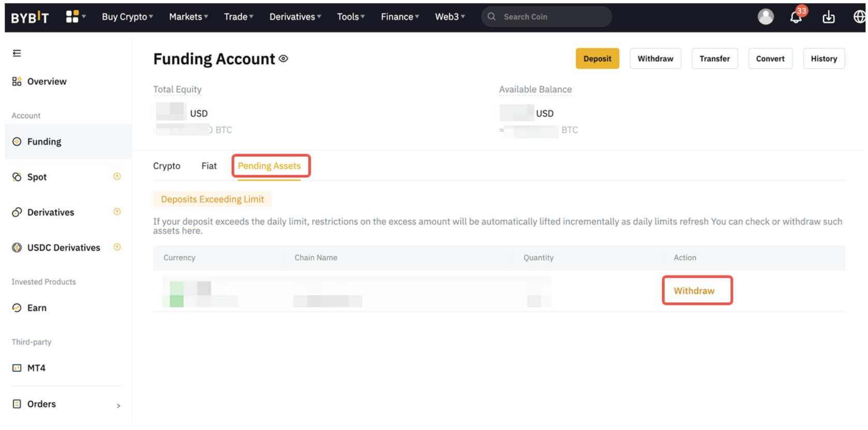Screen dimensions: 868x430
Task: Click the Spot transfer arrow icon
Action: click(x=117, y=177)
